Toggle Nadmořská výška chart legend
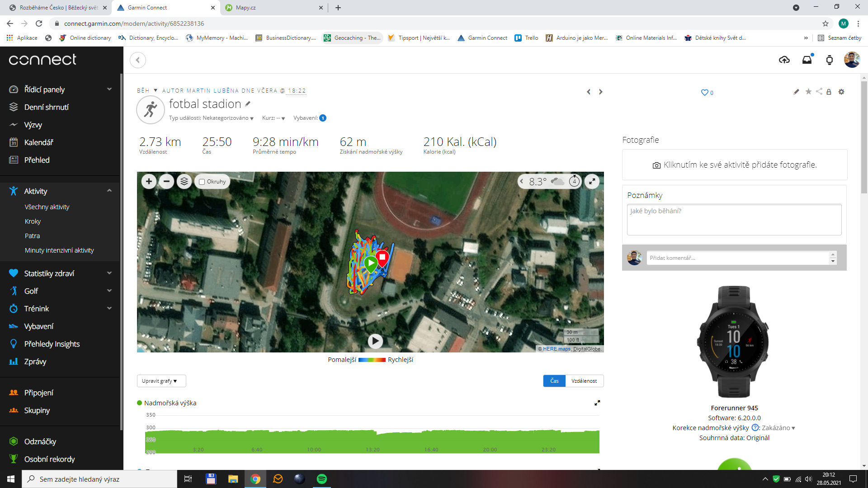The width and height of the screenshot is (868, 488). pos(167,403)
